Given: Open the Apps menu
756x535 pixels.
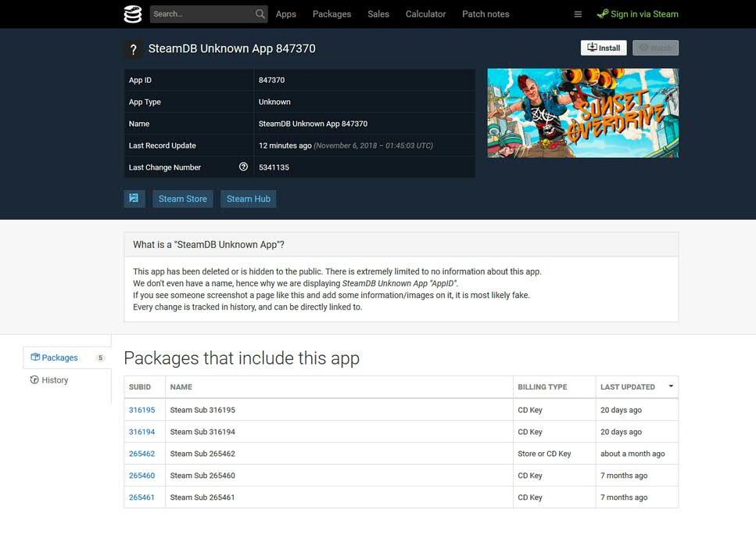Looking at the screenshot, I should pos(286,14).
